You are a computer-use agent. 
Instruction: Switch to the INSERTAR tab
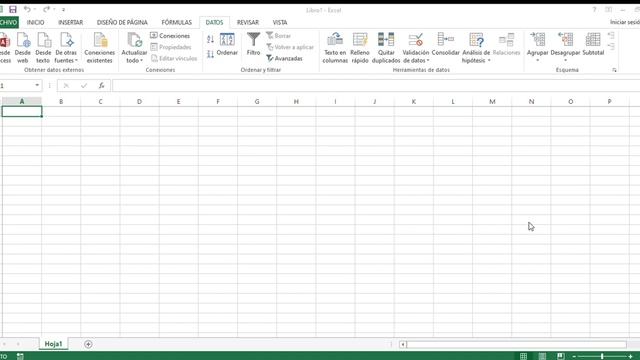click(71, 22)
